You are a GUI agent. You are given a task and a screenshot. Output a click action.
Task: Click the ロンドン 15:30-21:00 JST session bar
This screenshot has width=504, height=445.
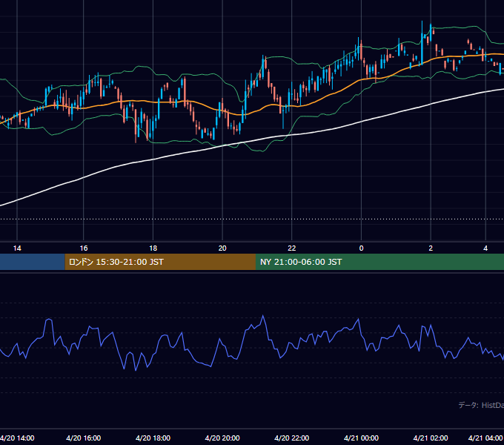tap(160, 262)
